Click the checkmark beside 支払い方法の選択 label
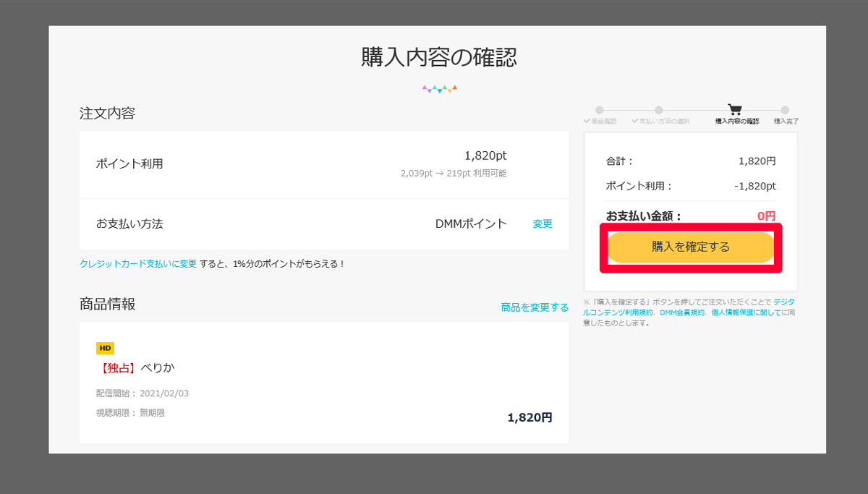This screenshot has height=494, width=868. pos(634,122)
